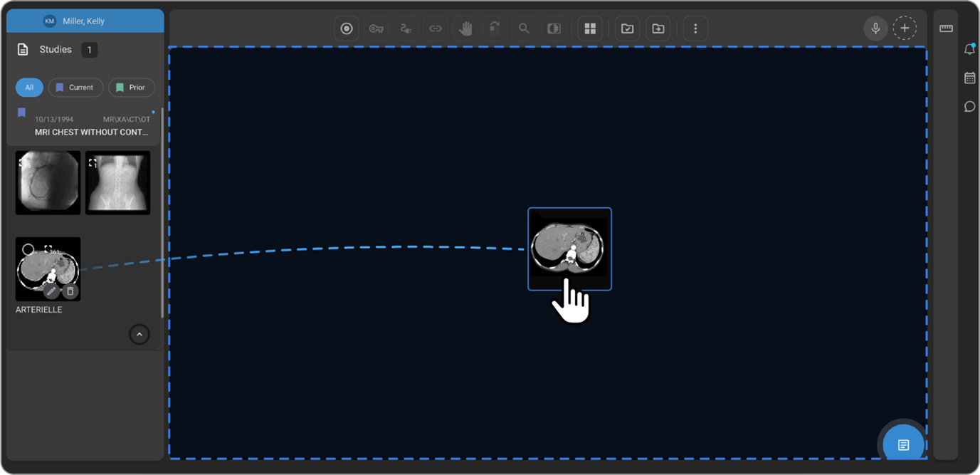Activate the hand pan tool
Viewport: 980px width, 475px height.
tap(465, 28)
